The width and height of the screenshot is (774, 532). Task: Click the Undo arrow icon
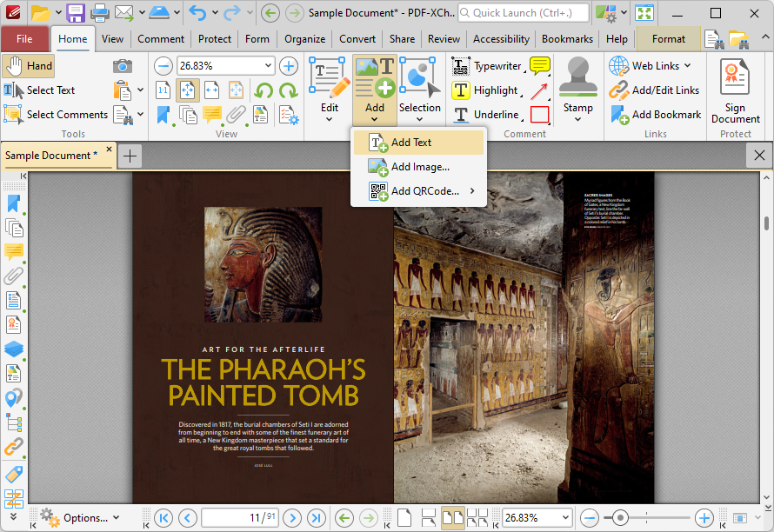pos(197,13)
